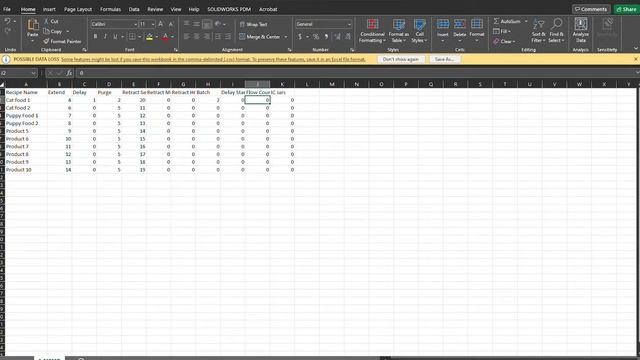
Task: Open the Format cells menu
Action: click(x=477, y=30)
